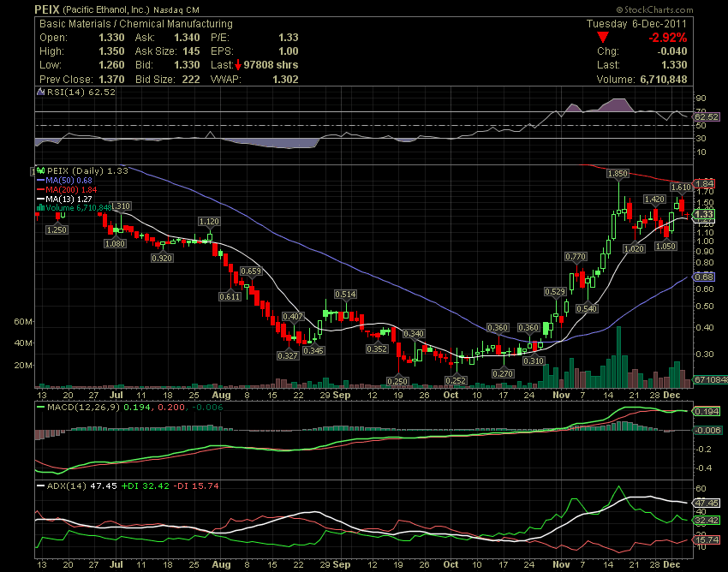Image resolution: width=728 pixels, height=572 pixels.
Task: Click the 47.45 ADX axis tag
Action: pos(707,503)
